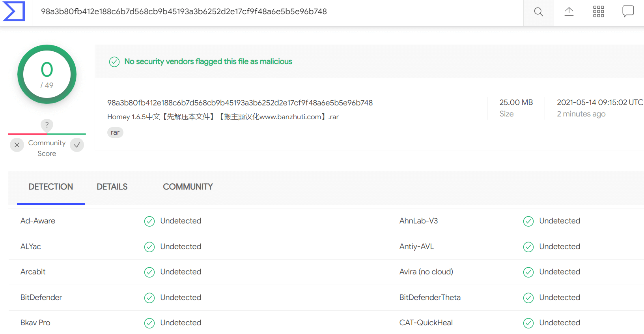Click the search magnifier icon
The height and width of the screenshot is (334, 644).
538,12
